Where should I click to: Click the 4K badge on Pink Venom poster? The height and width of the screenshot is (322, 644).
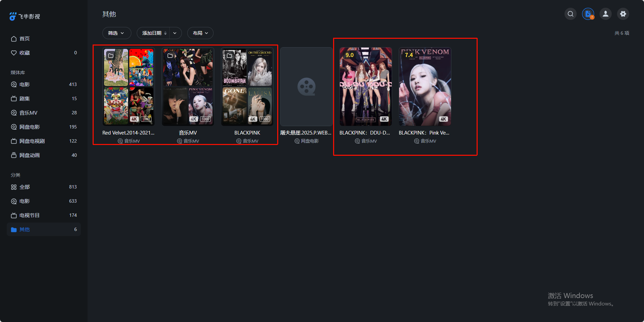pyautogui.click(x=443, y=119)
